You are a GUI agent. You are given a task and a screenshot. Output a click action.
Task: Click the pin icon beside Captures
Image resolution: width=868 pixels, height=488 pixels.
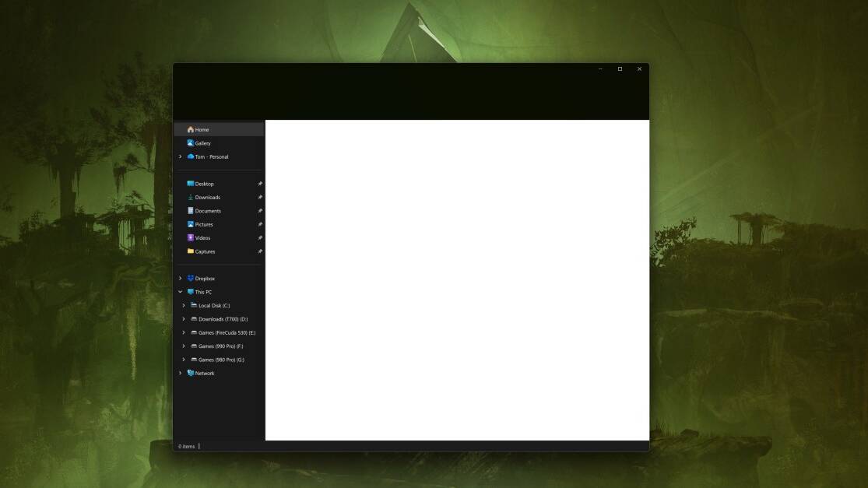pos(260,251)
